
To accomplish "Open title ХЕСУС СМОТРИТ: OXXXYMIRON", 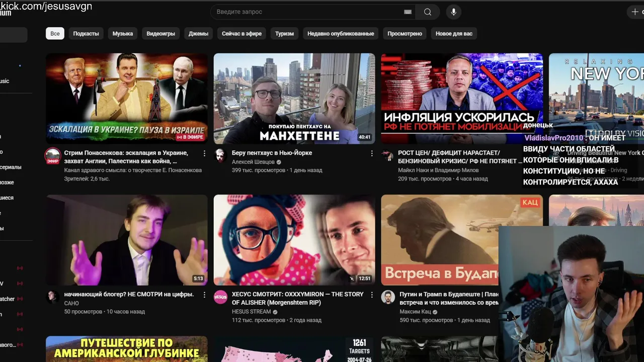I will [297, 298].
